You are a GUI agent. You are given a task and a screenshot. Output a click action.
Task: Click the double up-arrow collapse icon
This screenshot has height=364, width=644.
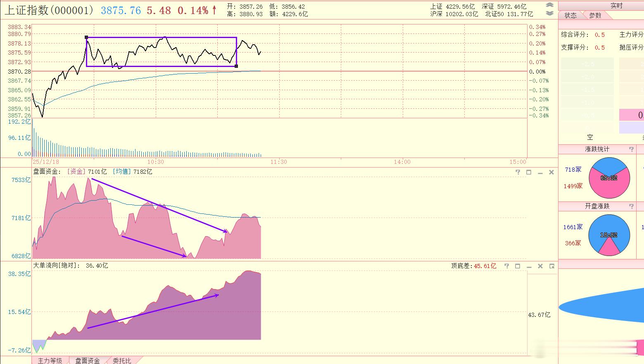[x=549, y=5]
